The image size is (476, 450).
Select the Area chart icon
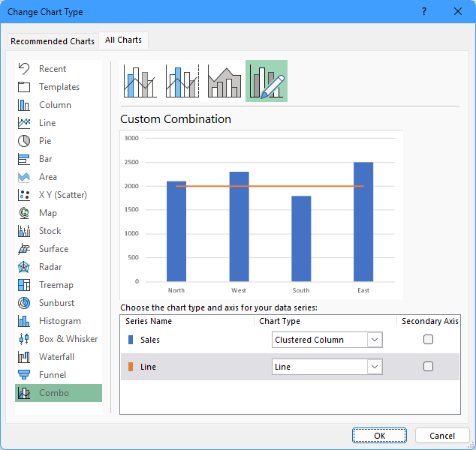24,177
